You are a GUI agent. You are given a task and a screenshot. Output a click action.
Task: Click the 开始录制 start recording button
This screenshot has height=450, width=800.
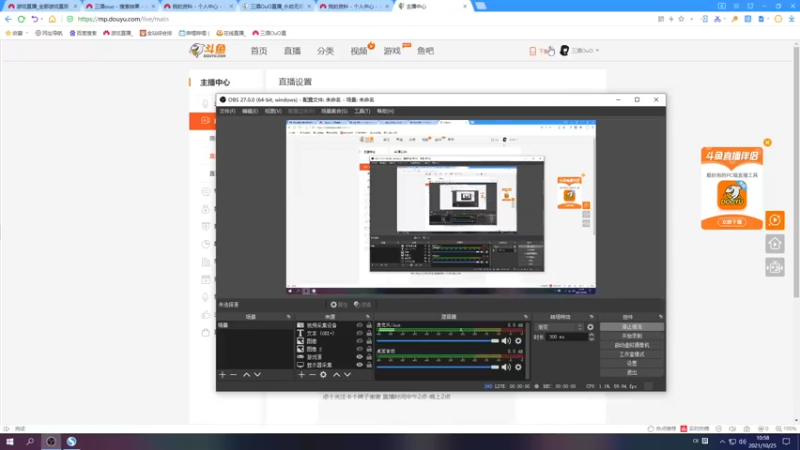[x=632, y=336]
